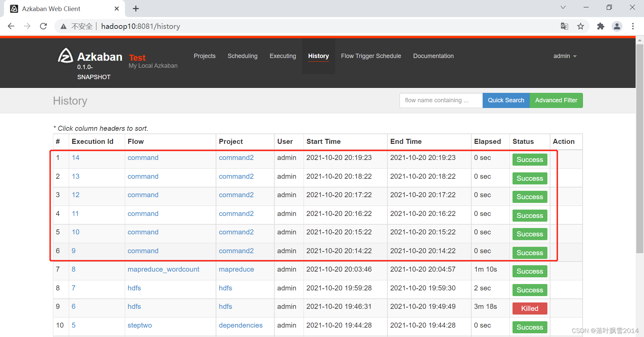Open the browser extensions puzzle icon
This screenshot has width=644, height=337.
pyautogui.click(x=601, y=26)
